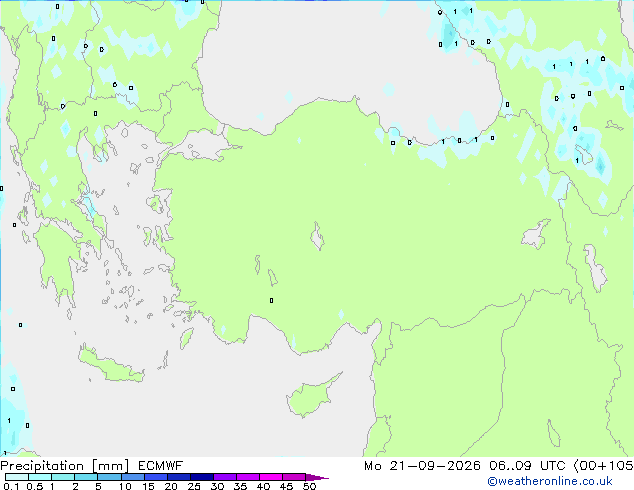Click the purple arrow past 50 mm
634x490 pixels.
[317, 477]
